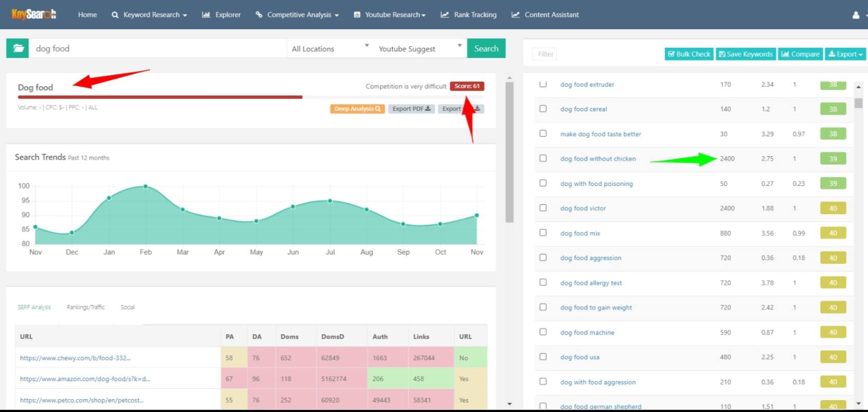Click the keyword list scrollbar up arrow
This screenshot has height=412, width=868.
pos(858,87)
